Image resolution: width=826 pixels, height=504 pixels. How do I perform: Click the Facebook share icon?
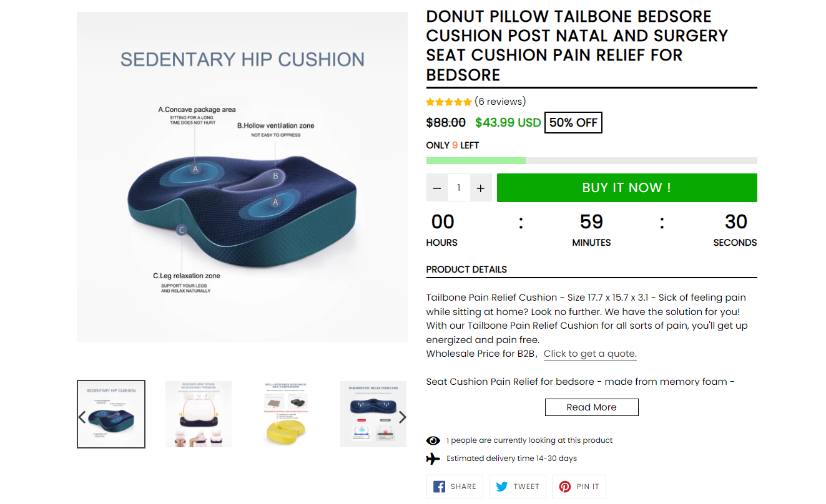point(439,487)
